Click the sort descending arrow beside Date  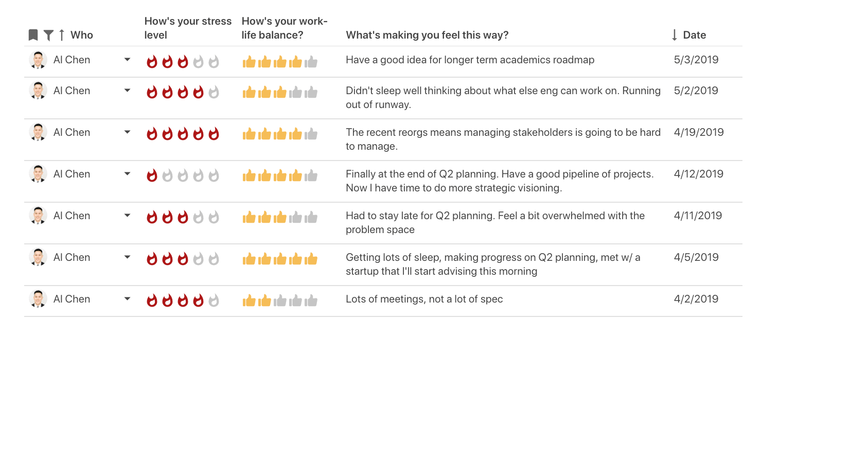[675, 35]
